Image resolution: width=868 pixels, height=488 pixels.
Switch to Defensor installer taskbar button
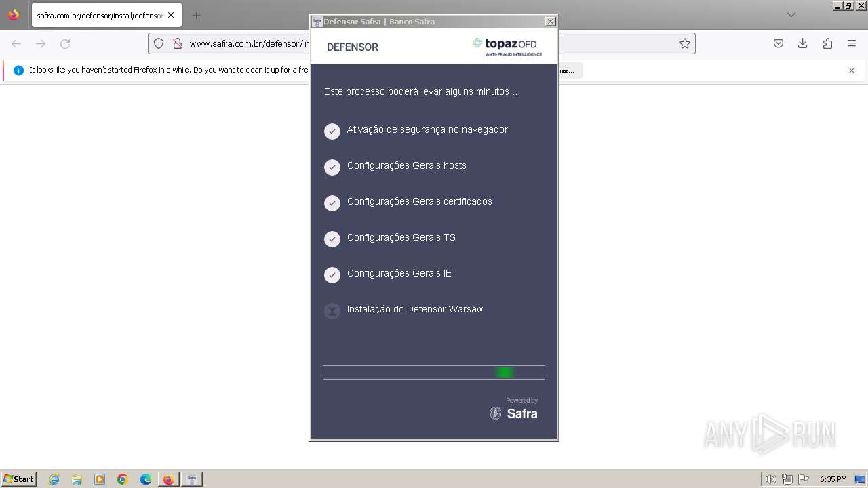tap(192, 479)
